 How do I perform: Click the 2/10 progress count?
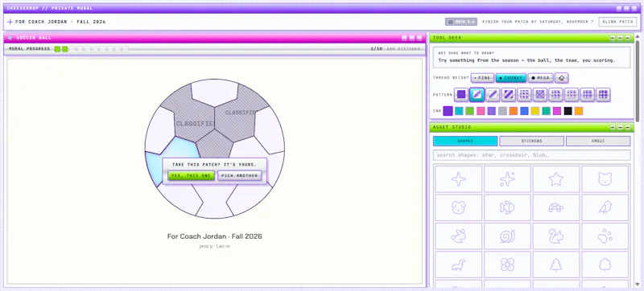[376, 49]
